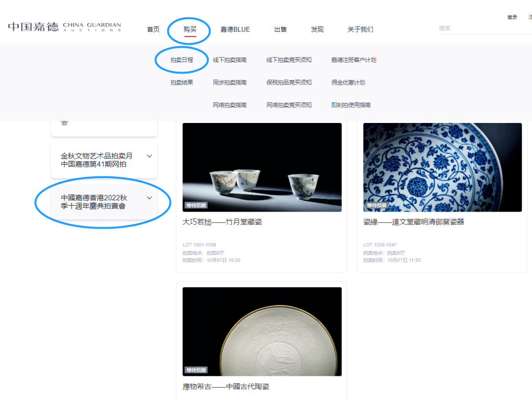532x403 pixels.
Task: Click title 大巧若拙——竹月堂藏瓷
Action: (222, 222)
